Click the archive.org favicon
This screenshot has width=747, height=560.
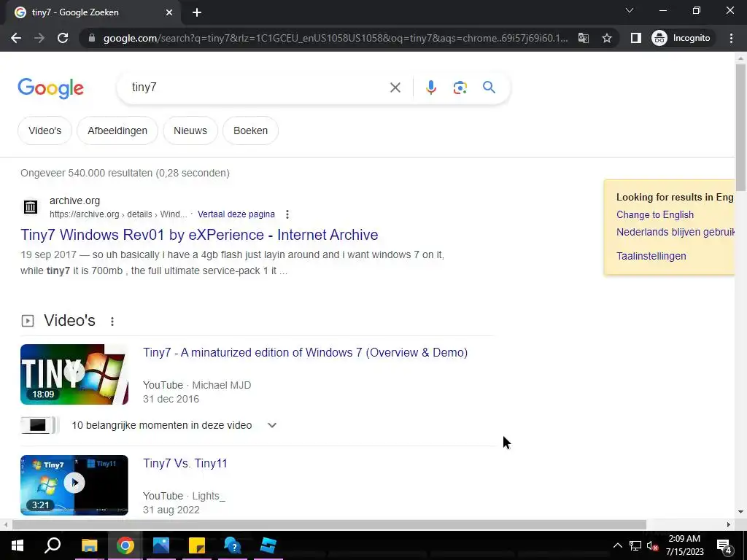[31, 207]
